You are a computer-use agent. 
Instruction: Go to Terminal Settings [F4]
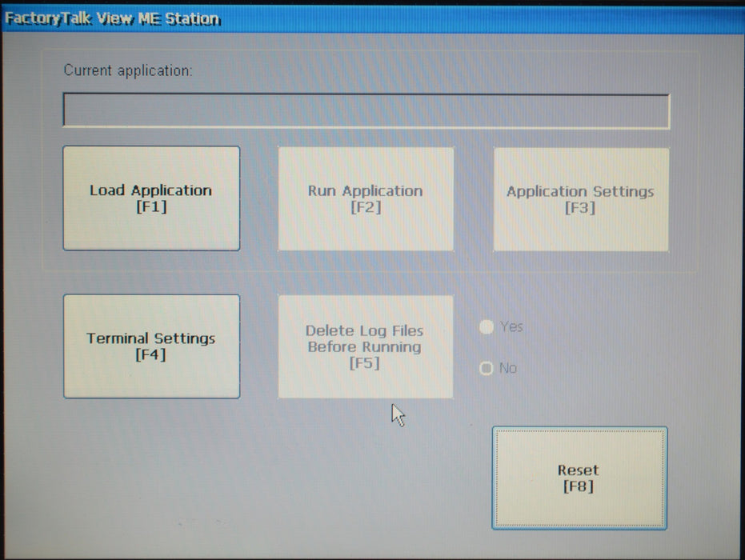coord(151,346)
